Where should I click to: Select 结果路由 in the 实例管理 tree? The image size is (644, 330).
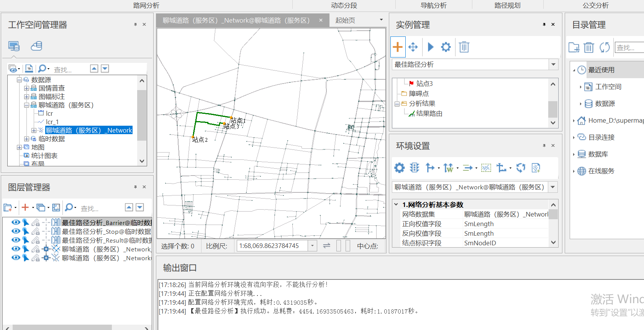tap(429, 113)
